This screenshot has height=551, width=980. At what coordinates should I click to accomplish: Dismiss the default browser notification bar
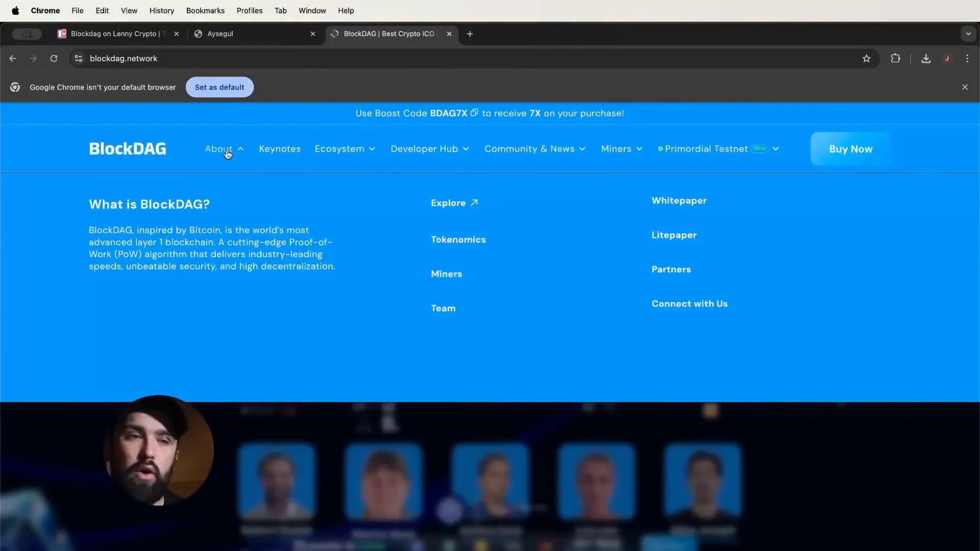click(x=965, y=87)
